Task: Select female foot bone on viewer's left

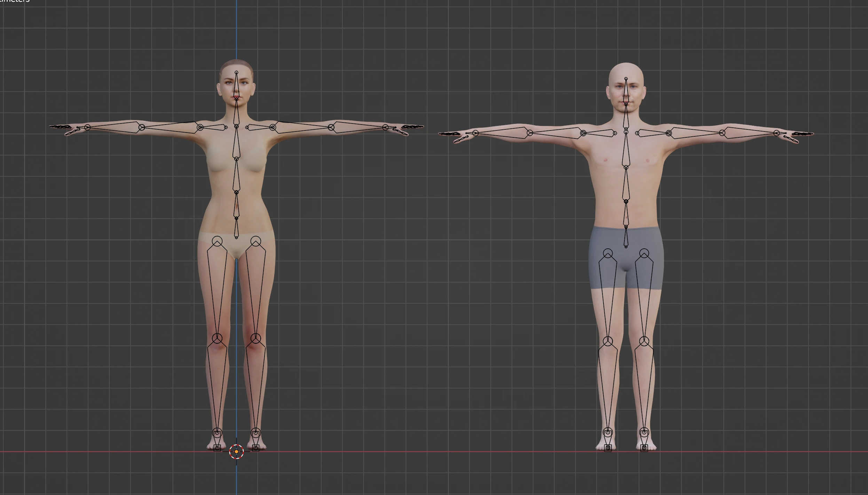Action: 217,440
